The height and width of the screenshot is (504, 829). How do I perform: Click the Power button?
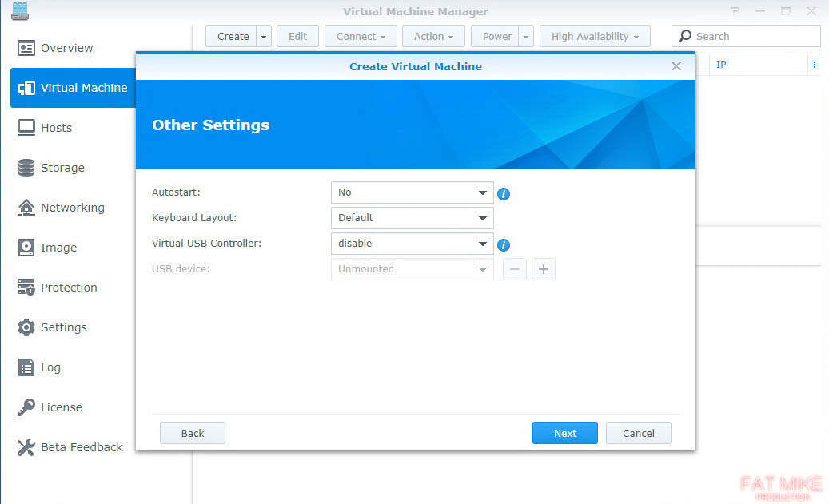point(496,37)
